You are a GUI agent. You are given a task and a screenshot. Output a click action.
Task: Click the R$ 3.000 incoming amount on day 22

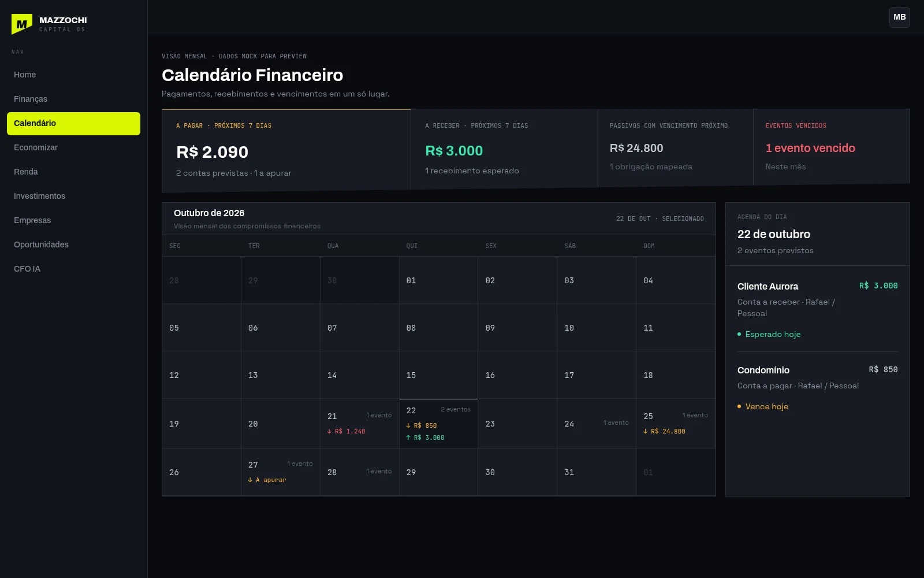point(425,438)
